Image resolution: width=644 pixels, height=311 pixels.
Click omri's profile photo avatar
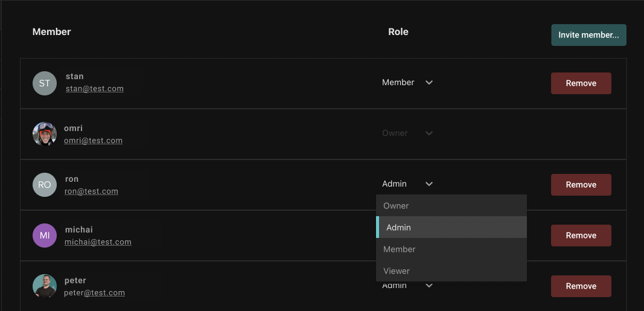pyautogui.click(x=44, y=134)
